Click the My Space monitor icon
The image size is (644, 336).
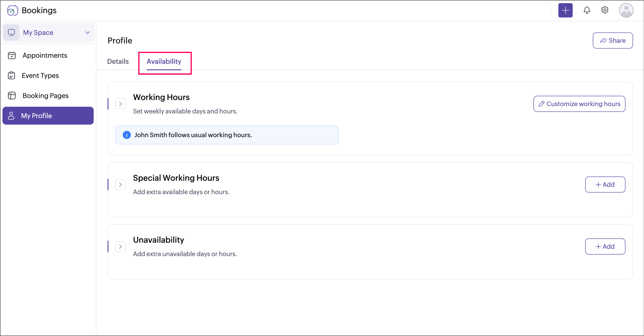[11, 32]
